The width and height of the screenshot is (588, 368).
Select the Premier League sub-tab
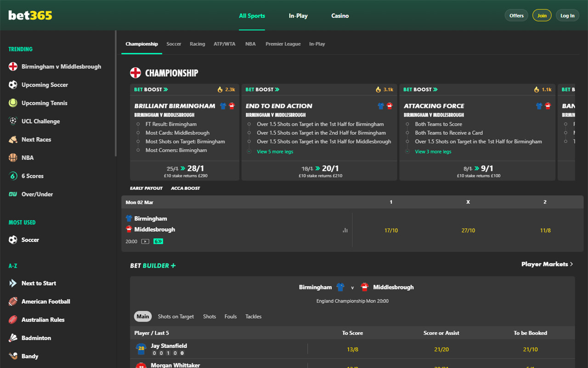click(x=283, y=44)
